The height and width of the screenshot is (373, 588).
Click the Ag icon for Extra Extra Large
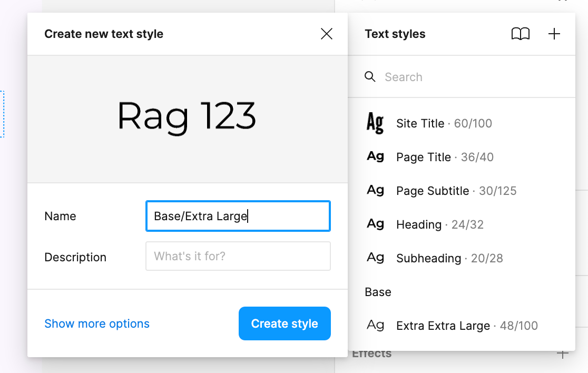pos(375,326)
